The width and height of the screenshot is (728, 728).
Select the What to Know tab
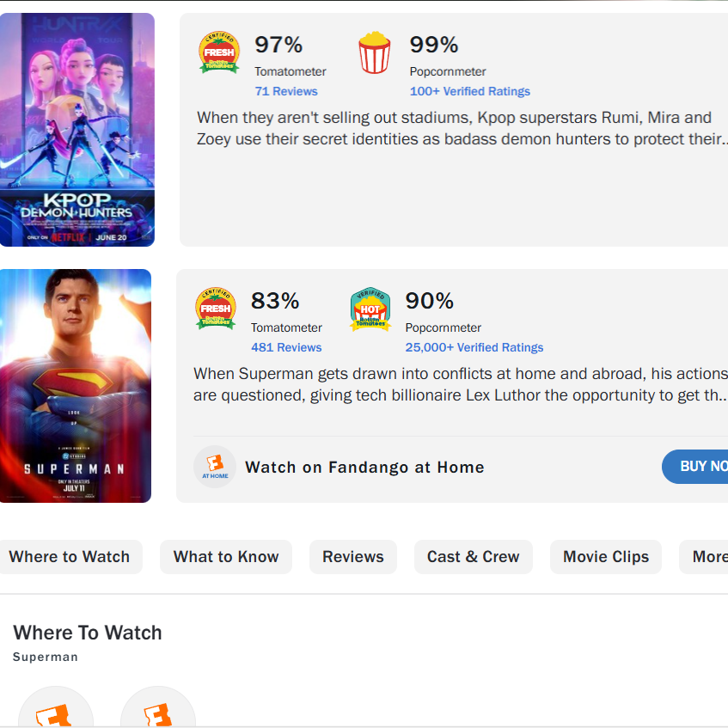point(226,557)
